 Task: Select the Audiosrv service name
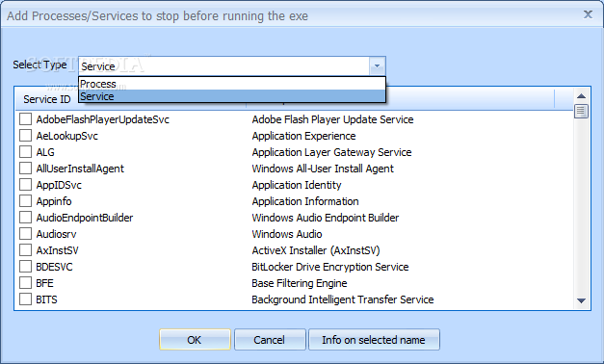pos(56,234)
